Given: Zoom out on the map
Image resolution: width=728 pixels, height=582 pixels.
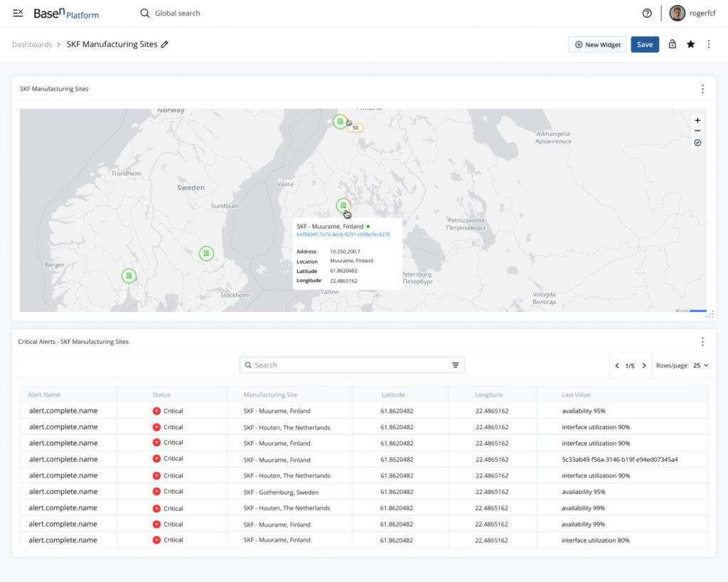Looking at the screenshot, I should [x=697, y=131].
